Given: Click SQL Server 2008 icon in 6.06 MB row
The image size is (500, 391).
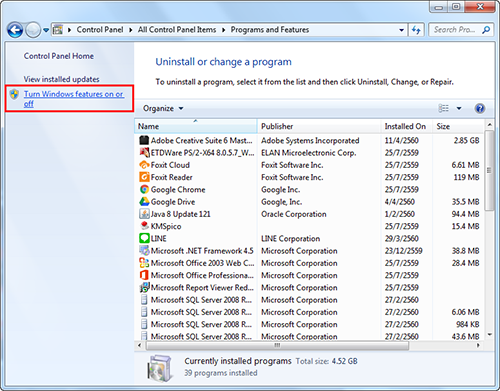Looking at the screenshot, I should coord(144,312).
